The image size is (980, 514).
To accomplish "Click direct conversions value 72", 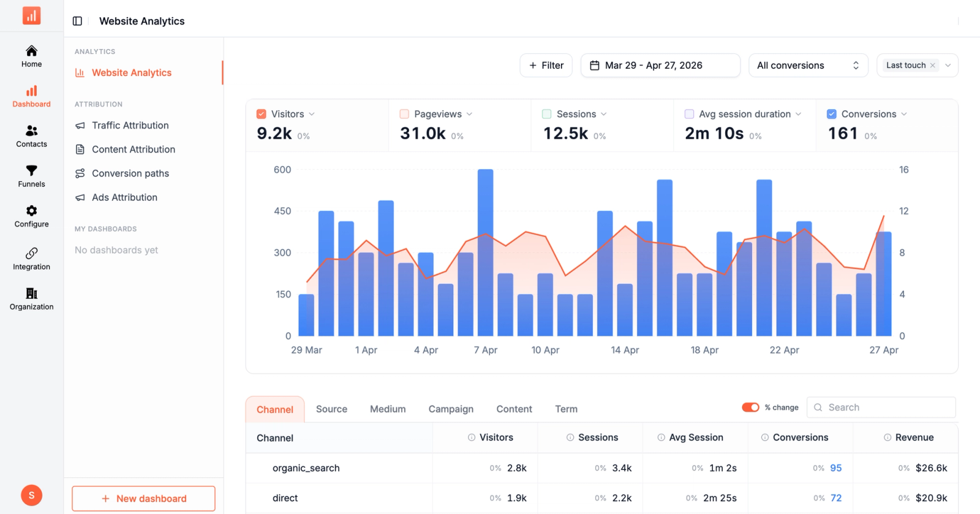I will [836, 498].
